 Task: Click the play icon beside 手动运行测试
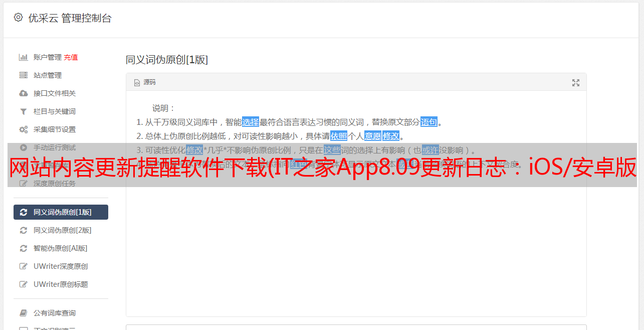(x=23, y=147)
